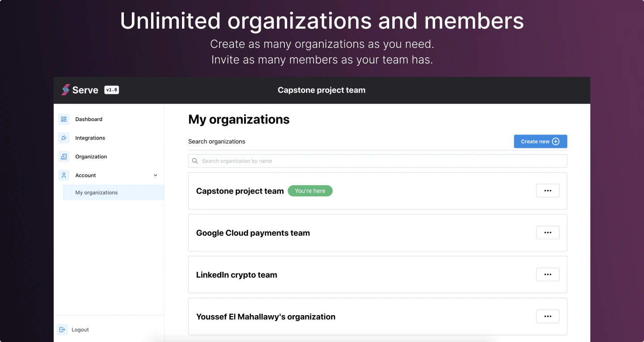Go to Integrations menu item

[90, 138]
